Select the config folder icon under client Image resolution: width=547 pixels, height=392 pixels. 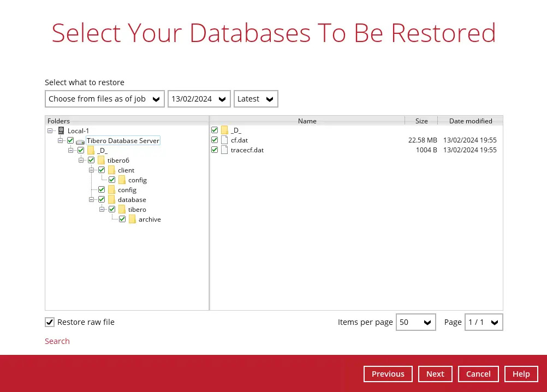point(121,180)
